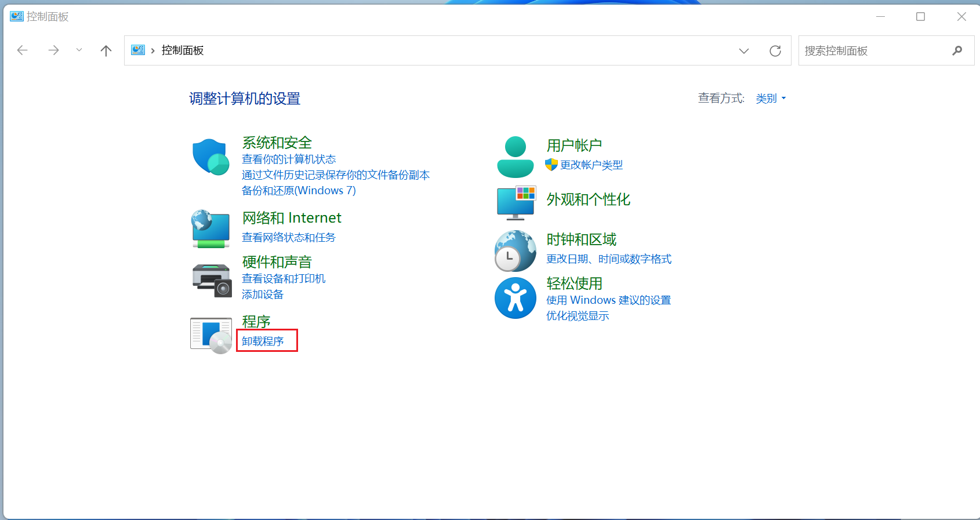This screenshot has height=520, width=980.
Task: Open 硬件和声音 category heading
Action: (x=277, y=262)
